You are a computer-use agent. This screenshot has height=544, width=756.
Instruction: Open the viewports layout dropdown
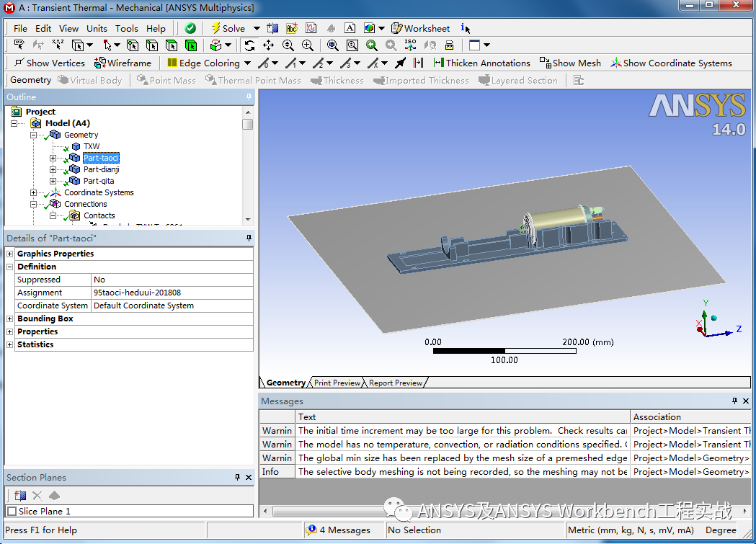click(x=486, y=45)
